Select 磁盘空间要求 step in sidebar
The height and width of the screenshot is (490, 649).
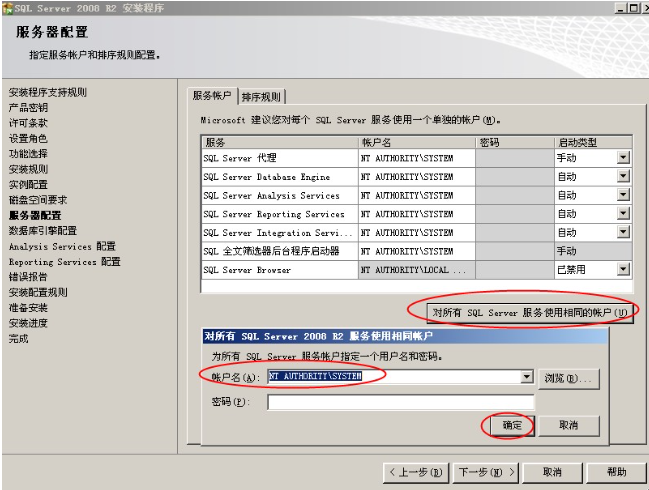(38, 200)
